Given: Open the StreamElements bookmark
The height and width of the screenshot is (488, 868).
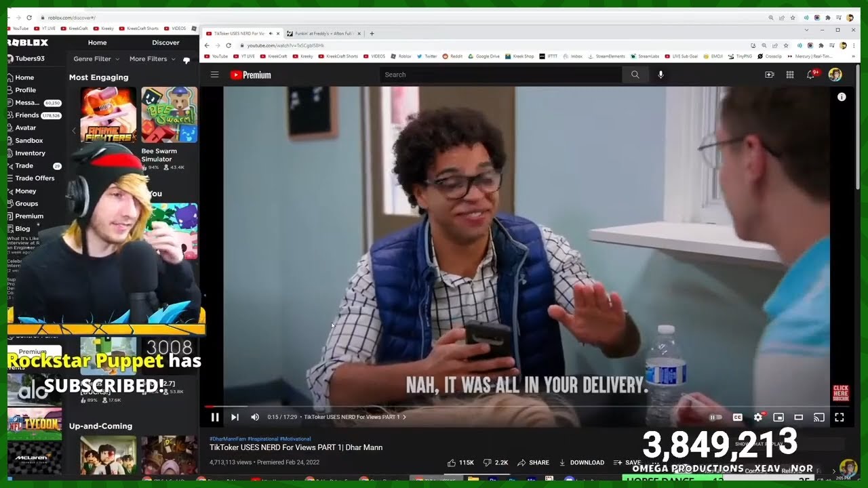Looking at the screenshot, I should [607, 56].
